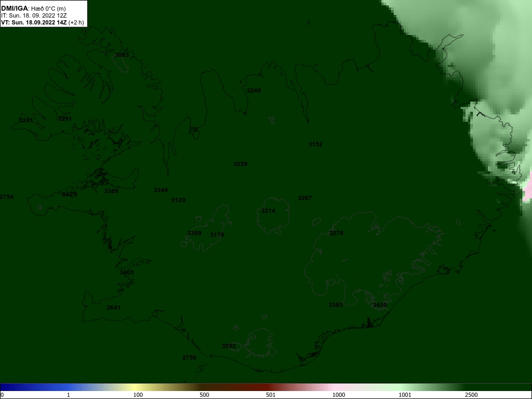Click the legend label 100
The image size is (532, 399).
(138, 395)
